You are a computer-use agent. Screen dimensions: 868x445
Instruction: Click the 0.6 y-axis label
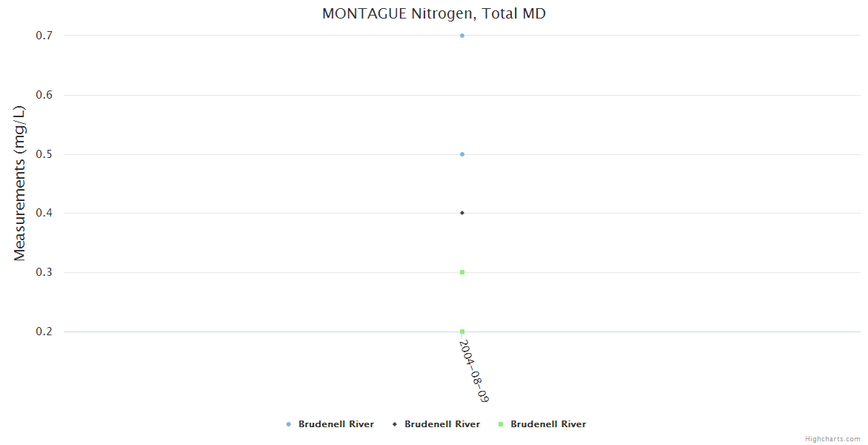(x=46, y=95)
